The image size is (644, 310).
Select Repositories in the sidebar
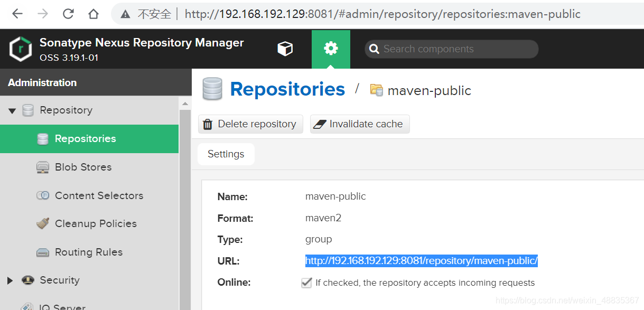[x=89, y=139]
